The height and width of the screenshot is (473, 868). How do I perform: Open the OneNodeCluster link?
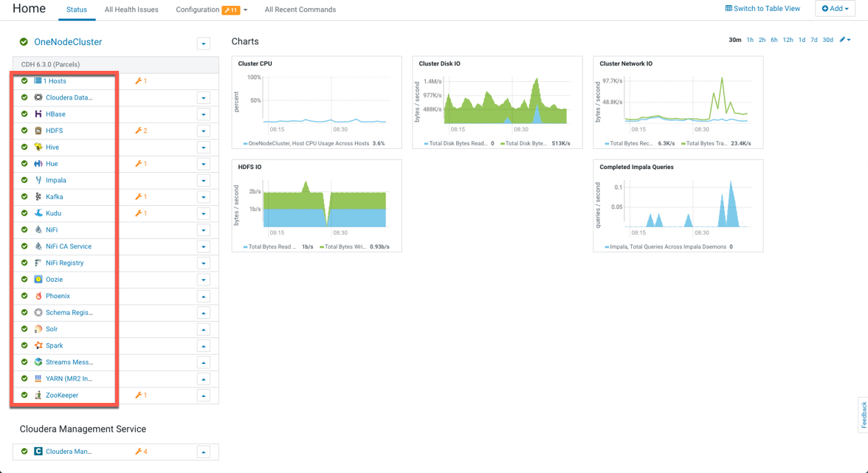click(68, 42)
